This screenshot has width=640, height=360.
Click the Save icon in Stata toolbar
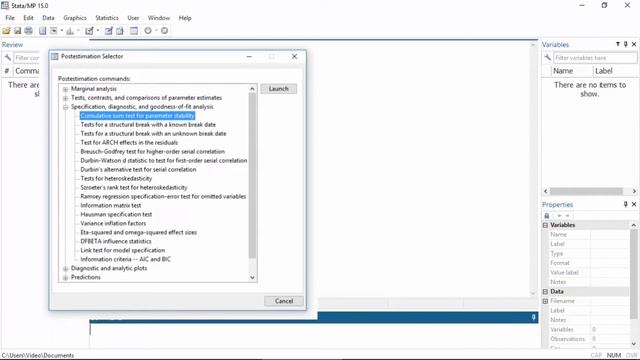click(x=18, y=31)
